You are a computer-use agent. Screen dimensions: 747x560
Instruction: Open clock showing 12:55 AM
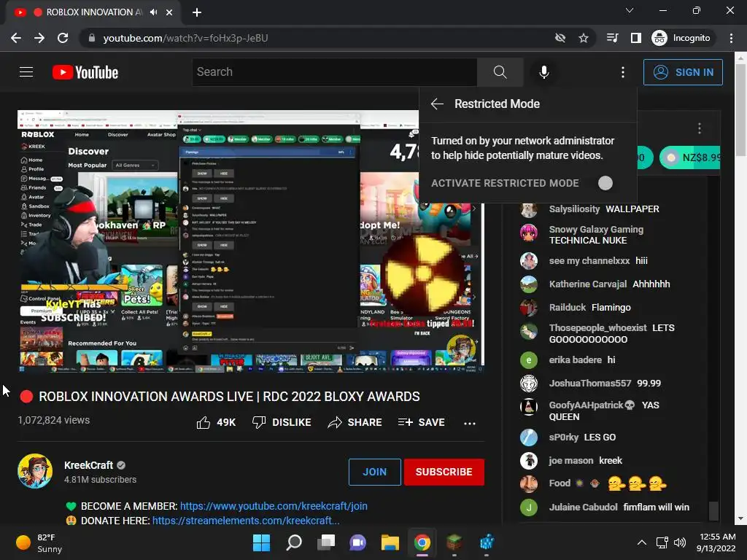point(716,542)
